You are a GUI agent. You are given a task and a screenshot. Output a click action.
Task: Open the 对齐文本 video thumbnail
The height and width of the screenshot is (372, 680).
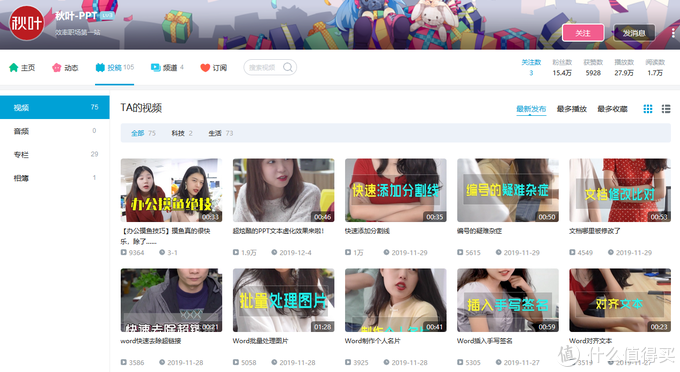tap(620, 300)
